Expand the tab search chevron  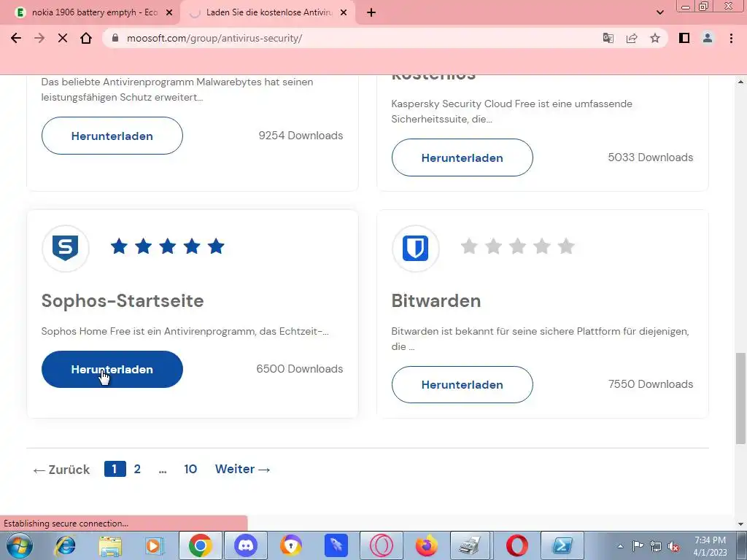pos(659,12)
